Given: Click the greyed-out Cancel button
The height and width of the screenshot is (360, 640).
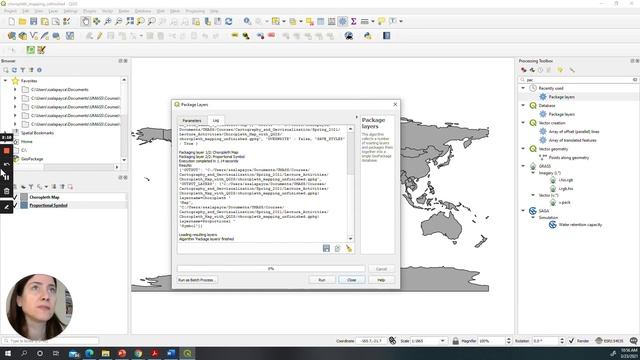Looking at the screenshot, I should (381, 269).
